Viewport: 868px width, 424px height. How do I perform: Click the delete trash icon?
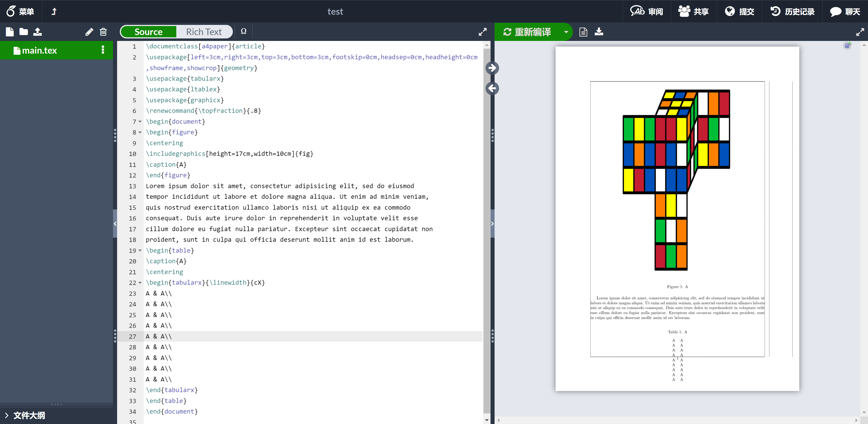pos(103,32)
